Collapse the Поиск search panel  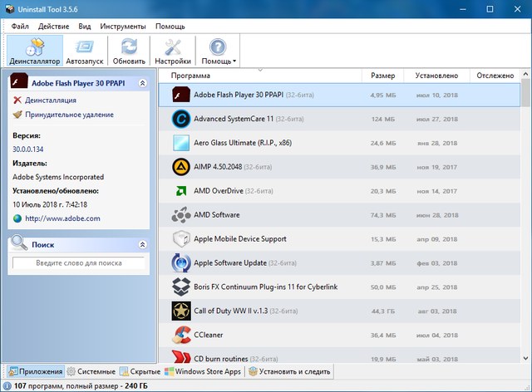[x=142, y=245]
